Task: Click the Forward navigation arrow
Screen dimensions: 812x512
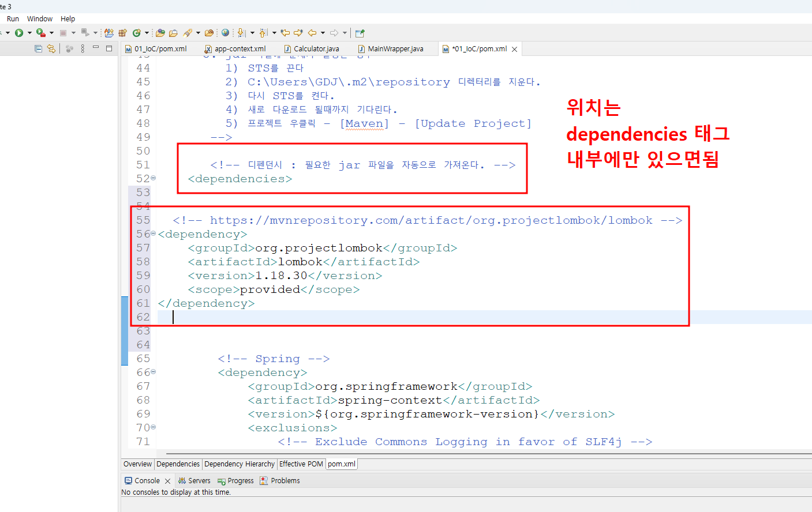Action: coord(334,33)
